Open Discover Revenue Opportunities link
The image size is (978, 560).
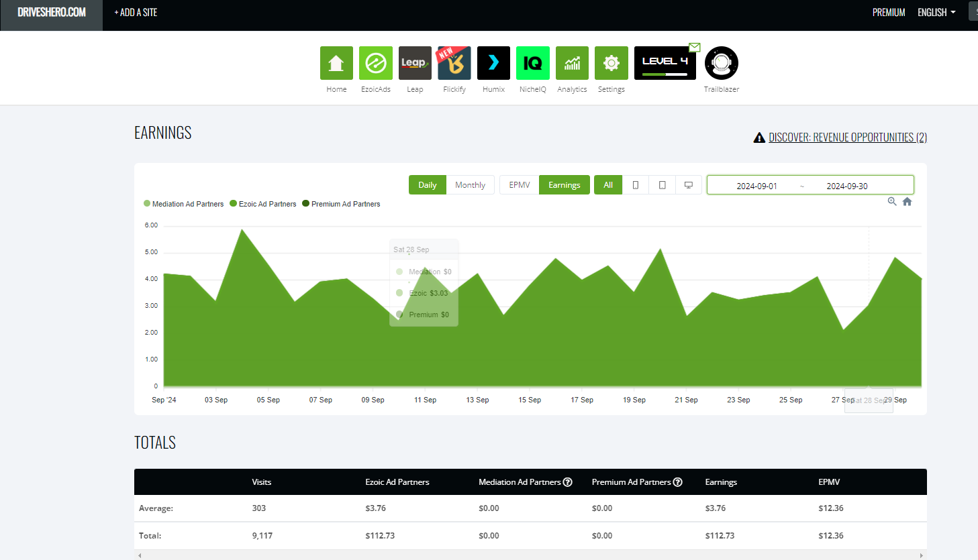848,137
